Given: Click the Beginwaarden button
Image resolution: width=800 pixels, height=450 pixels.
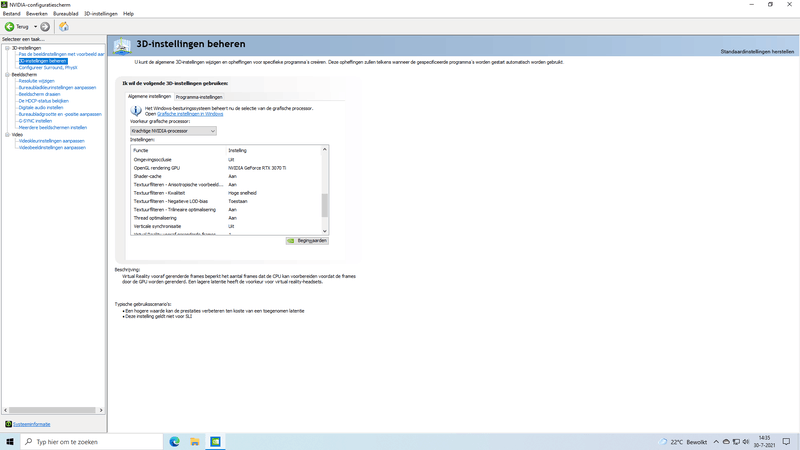Looking at the screenshot, I should point(307,241).
